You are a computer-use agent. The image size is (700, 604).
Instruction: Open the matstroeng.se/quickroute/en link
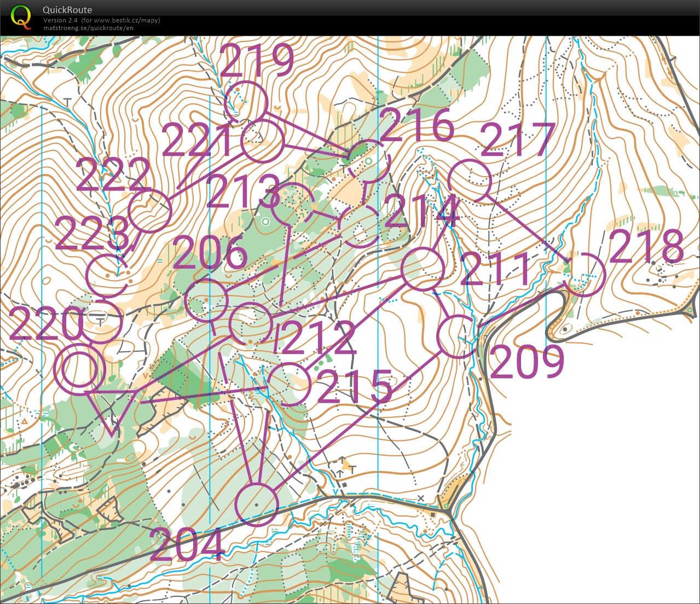click(88, 28)
